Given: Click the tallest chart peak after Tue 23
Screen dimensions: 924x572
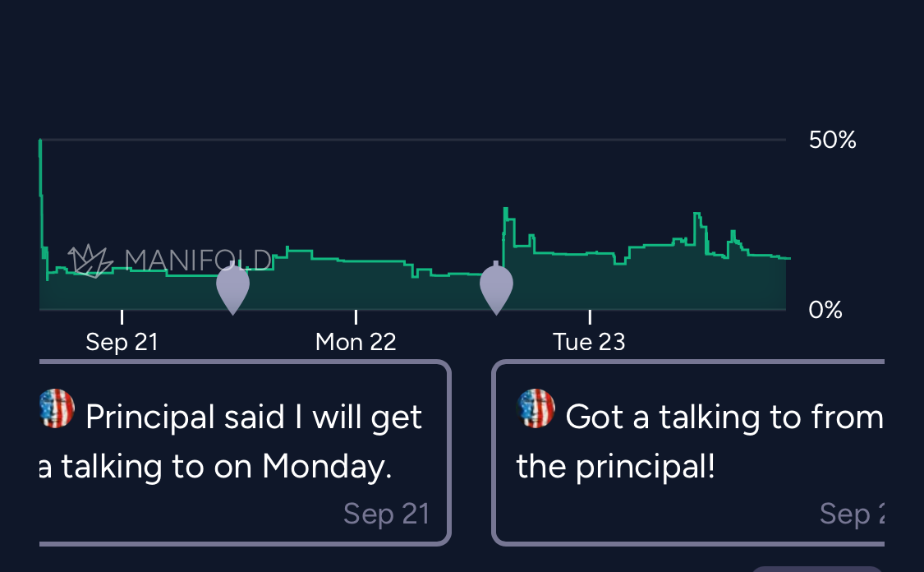Looking at the screenshot, I should [x=697, y=214].
